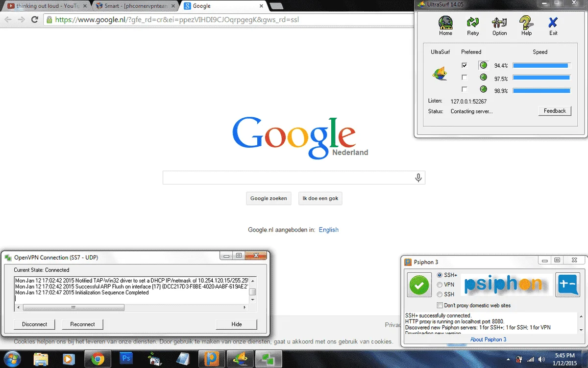The height and width of the screenshot is (368, 588).
Task: Select the VPN radio button in Psiphon
Action: [x=440, y=285]
